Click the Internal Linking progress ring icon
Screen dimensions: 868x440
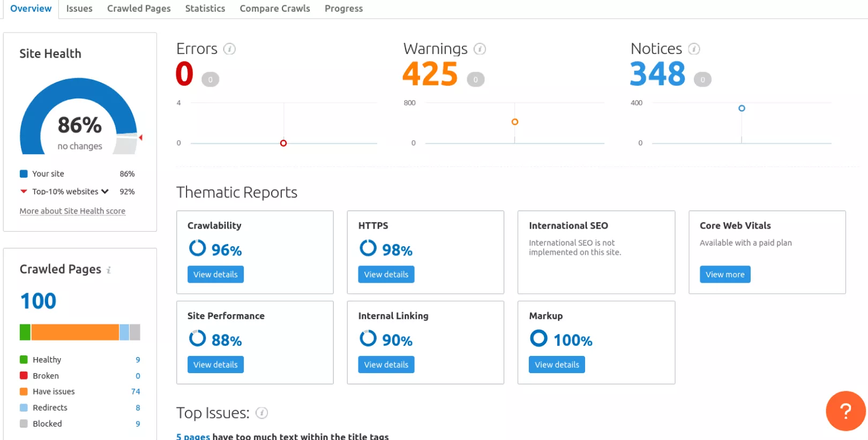coord(368,338)
